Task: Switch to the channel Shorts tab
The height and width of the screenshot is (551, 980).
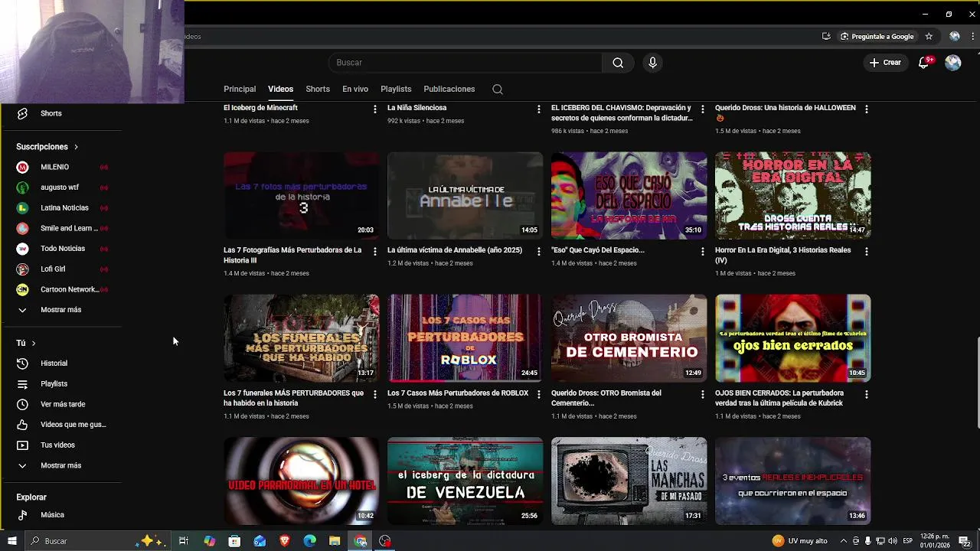Action: point(318,90)
